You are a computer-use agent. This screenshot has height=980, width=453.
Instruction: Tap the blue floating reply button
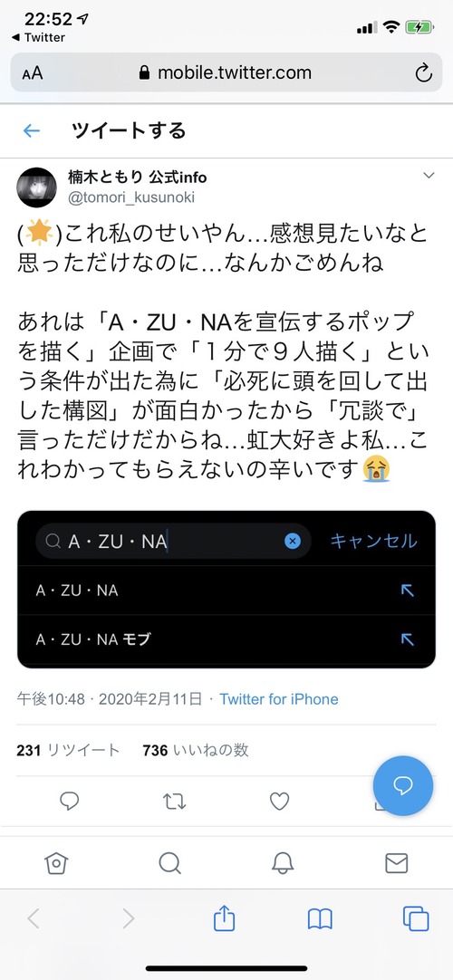(x=403, y=785)
